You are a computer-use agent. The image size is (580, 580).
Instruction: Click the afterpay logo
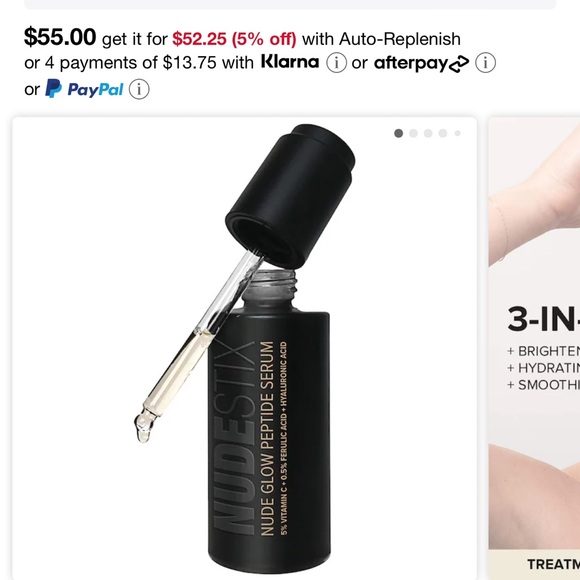pos(421,63)
